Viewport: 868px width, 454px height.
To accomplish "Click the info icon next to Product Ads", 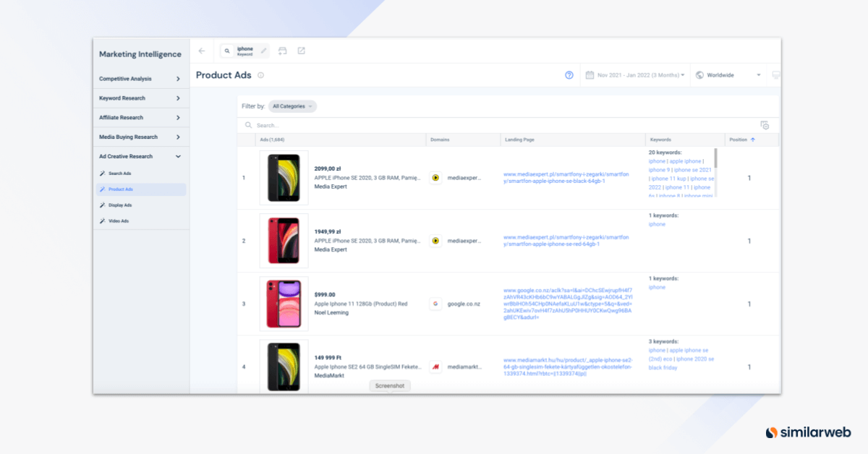I will (x=261, y=75).
